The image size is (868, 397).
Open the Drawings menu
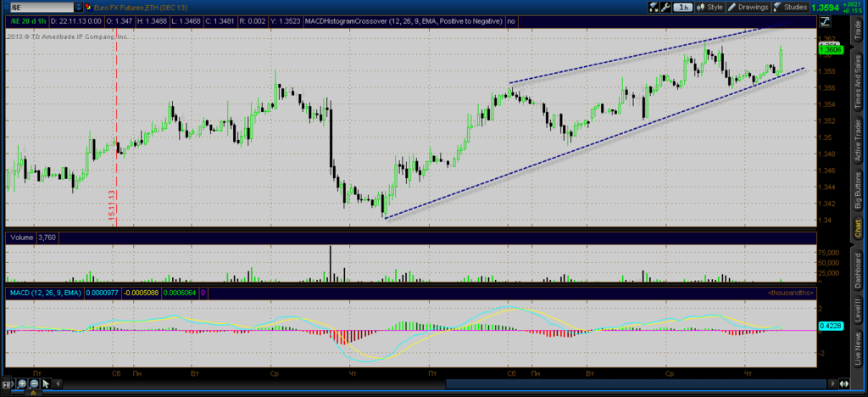[748, 7]
